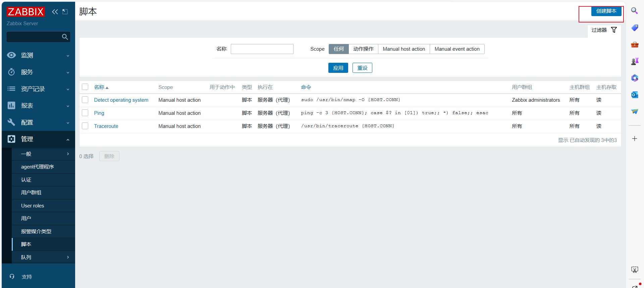Open the 队列 submenu
This screenshot has height=288, width=644.
[43, 257]
